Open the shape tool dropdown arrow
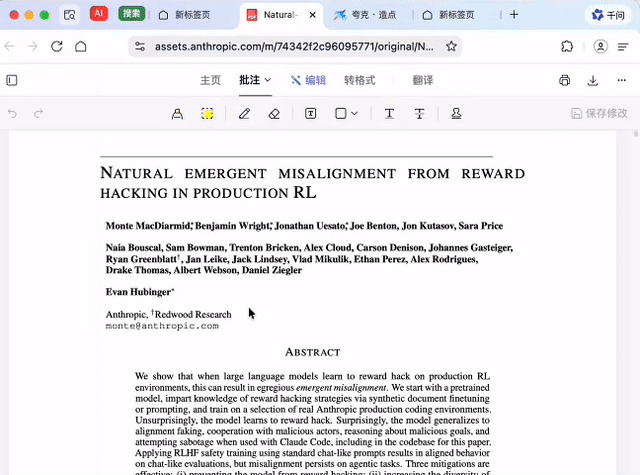640x475 pixels. point(354,114)
